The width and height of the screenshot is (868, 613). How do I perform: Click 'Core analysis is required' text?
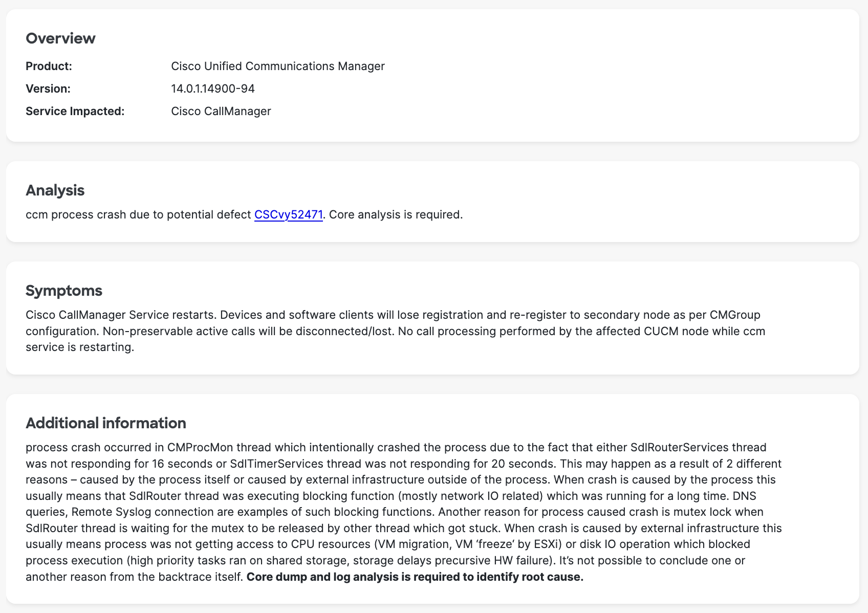coord(395,215)
